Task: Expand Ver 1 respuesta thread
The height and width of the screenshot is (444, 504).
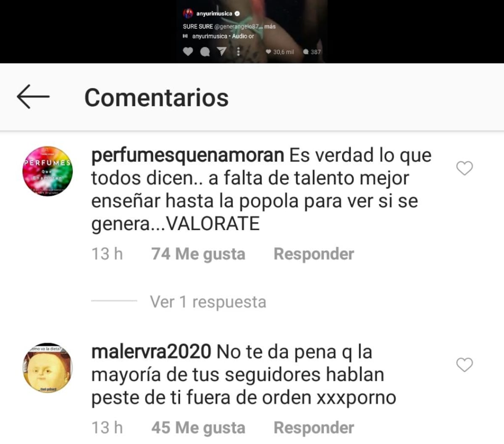Action: (x=208, y=302)
